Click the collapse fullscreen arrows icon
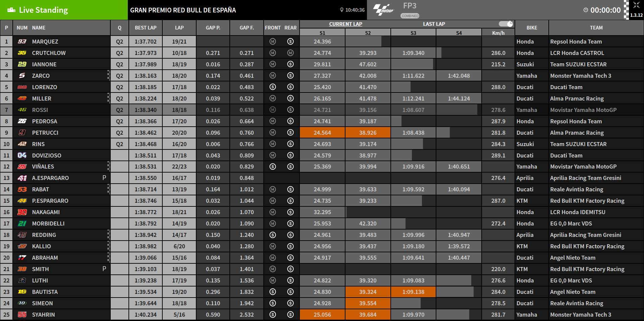 636,5
